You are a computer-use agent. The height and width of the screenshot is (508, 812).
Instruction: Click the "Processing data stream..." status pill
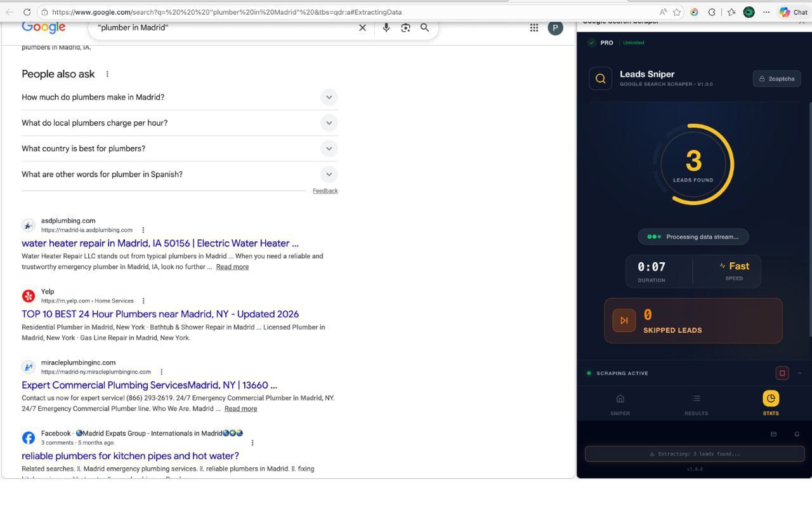[693, 237]
